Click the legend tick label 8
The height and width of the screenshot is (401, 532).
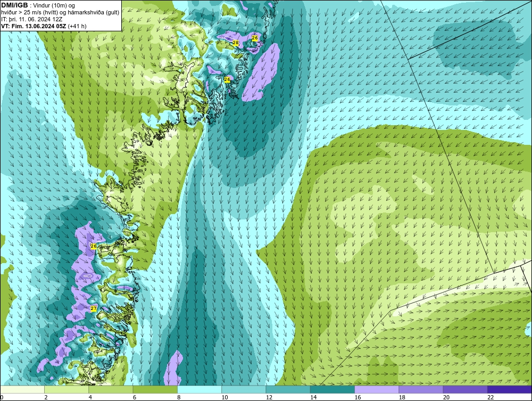click(x=179, y=397)
